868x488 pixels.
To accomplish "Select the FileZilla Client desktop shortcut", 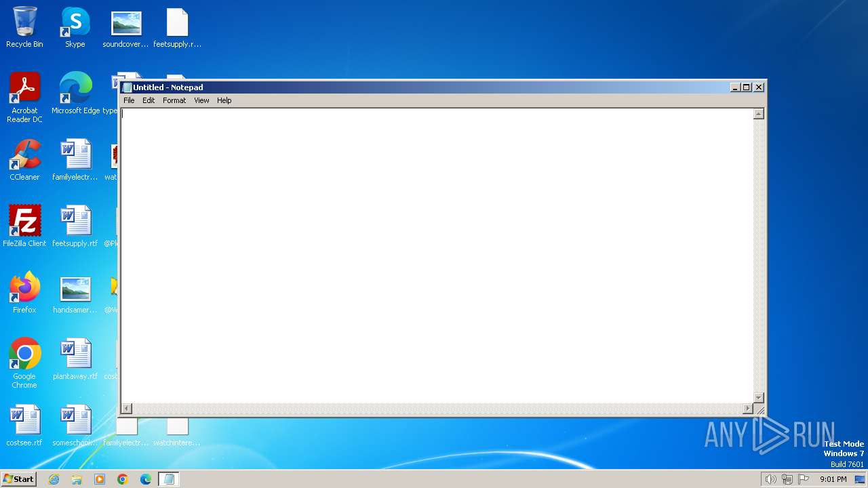I will pyautogui.click(x=24, y=226).
